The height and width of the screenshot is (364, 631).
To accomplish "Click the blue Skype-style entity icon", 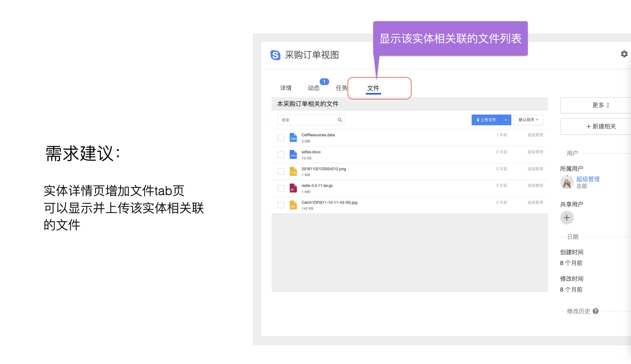I will pyautogui.click(x=275, y=55).
